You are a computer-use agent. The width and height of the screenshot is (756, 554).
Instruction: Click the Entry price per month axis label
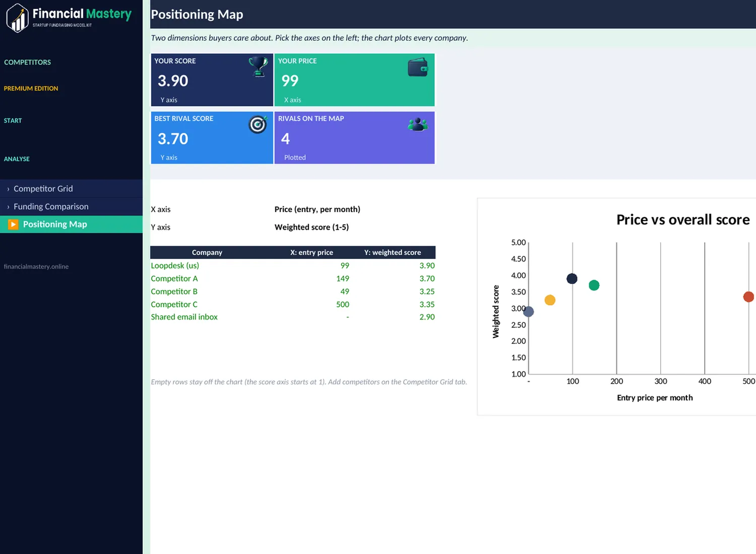point(655,398)
